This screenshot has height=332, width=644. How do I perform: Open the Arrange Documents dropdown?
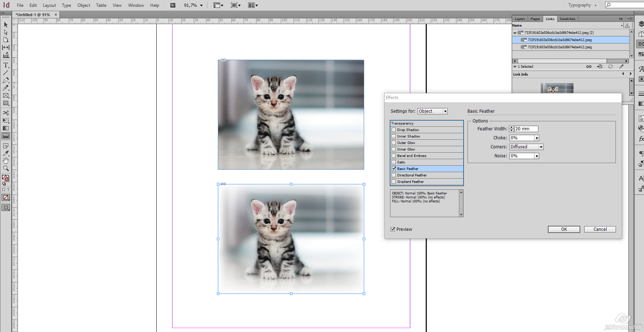click(253, 5)
